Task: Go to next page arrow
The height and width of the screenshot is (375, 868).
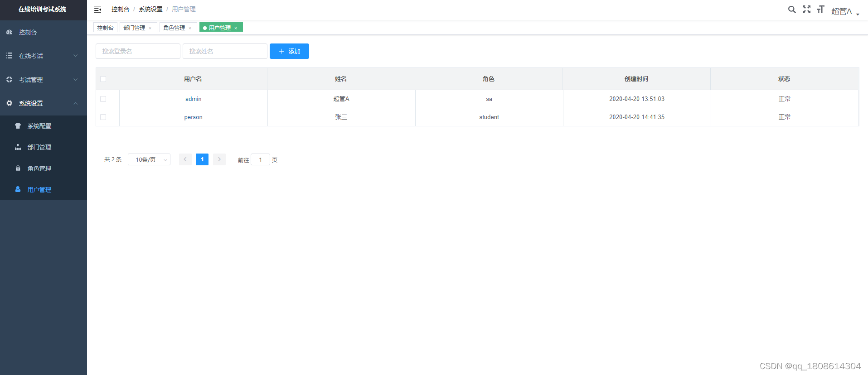Action: pyautogui.click(x=219, y=159)
